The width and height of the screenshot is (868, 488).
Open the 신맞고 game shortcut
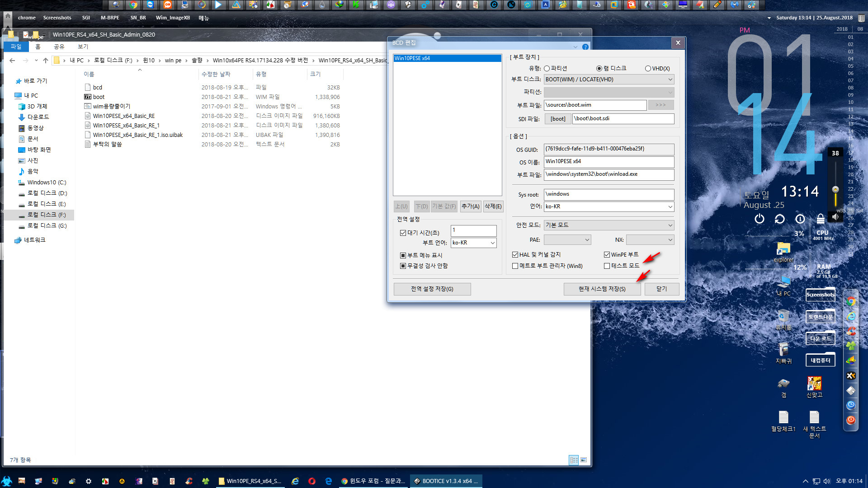[x=815, y=387]
